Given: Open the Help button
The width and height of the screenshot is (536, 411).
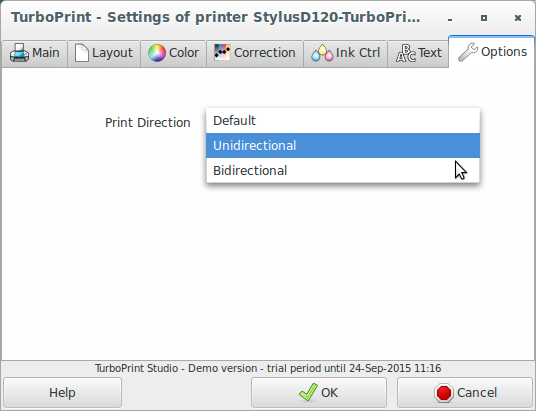Looking at the screenshot, I should tap(63, 393).
